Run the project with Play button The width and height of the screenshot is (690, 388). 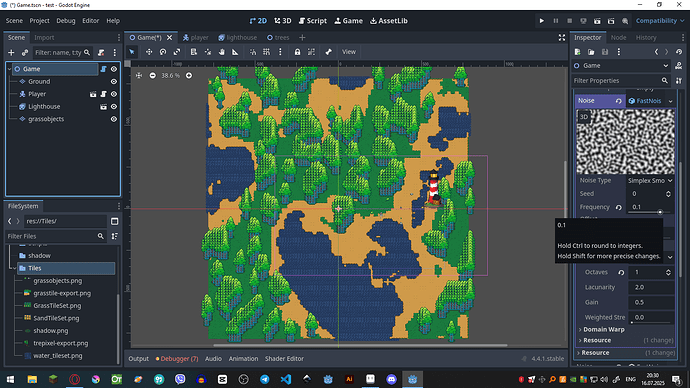(542, 21)
